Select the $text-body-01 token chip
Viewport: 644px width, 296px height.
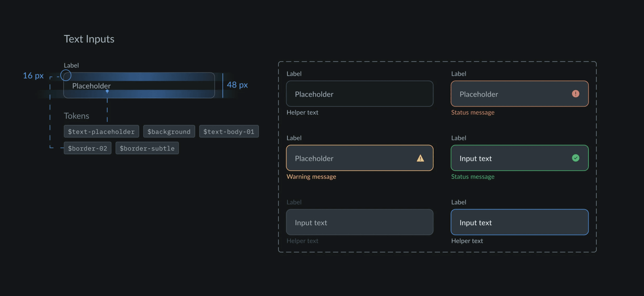[228, 131]
